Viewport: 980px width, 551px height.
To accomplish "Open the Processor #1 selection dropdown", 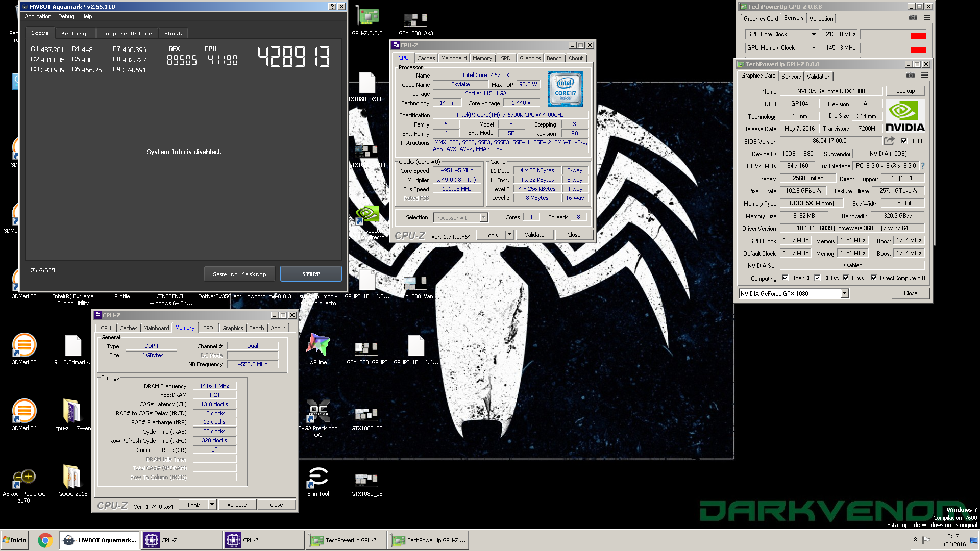I will click(460, 218).
